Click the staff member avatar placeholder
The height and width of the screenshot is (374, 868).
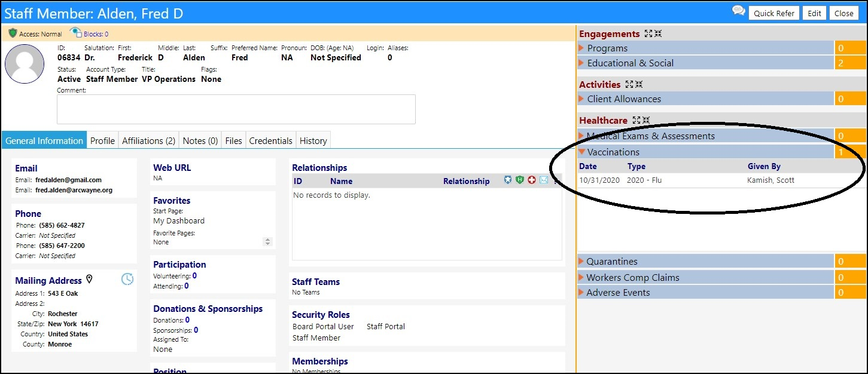25,64
